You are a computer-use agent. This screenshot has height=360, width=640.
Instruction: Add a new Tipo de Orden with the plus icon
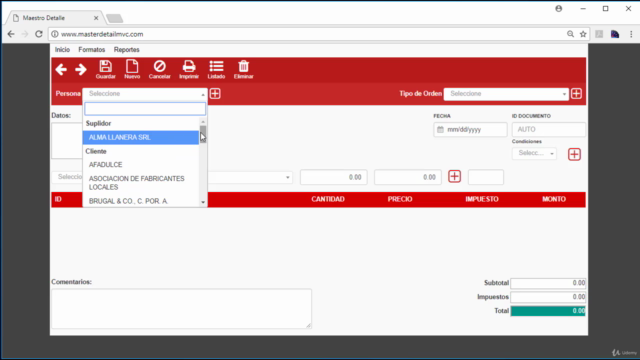click(x=576, y=93)
